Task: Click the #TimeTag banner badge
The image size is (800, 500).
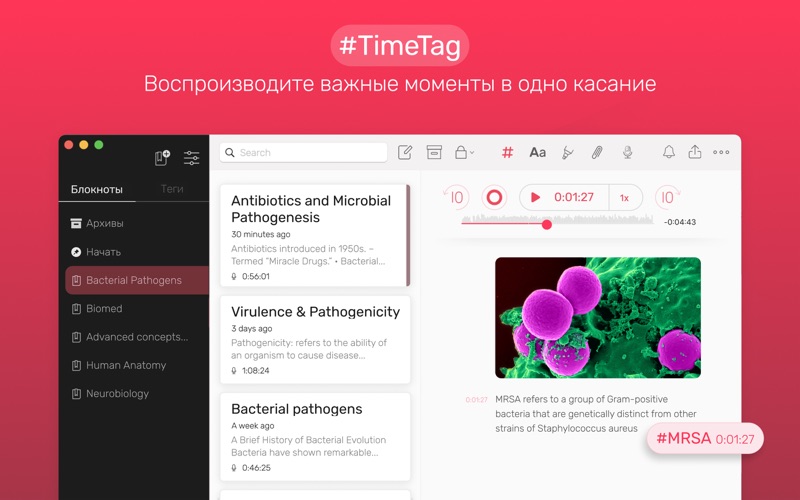Action: pyautogui.click(x=399, y=46)
